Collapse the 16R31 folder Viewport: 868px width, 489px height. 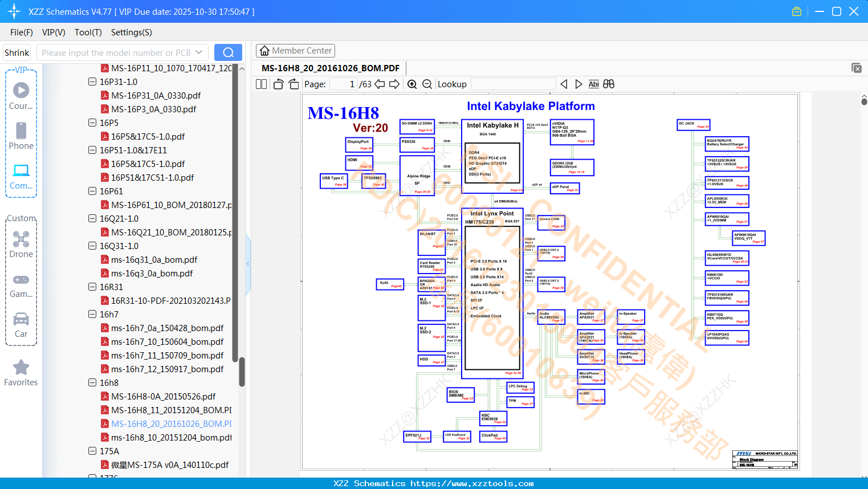pos(92,287)
